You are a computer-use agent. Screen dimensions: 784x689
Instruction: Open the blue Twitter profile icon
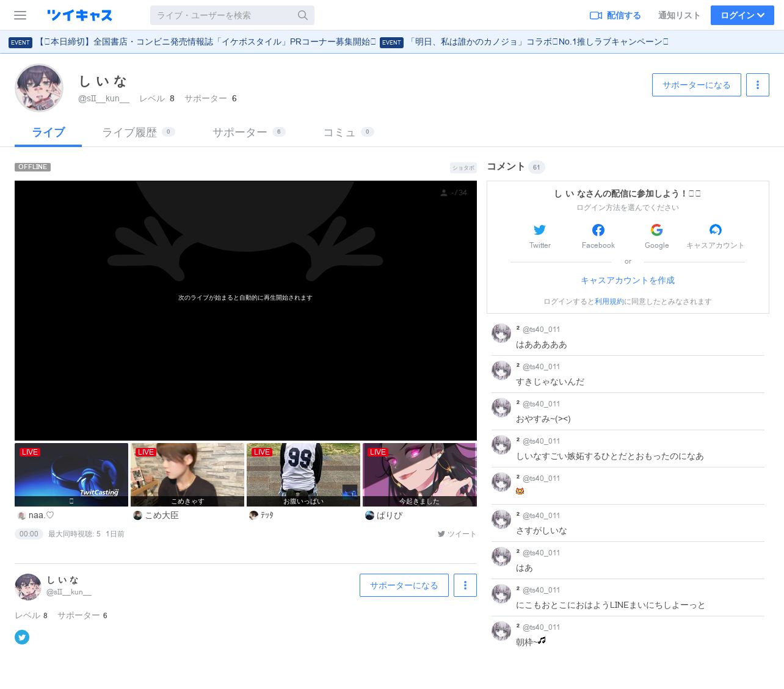tap(22, 637)
